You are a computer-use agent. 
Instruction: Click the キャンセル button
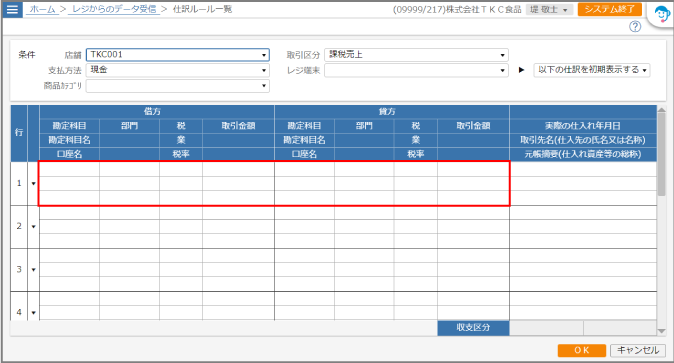coord(638,350)
